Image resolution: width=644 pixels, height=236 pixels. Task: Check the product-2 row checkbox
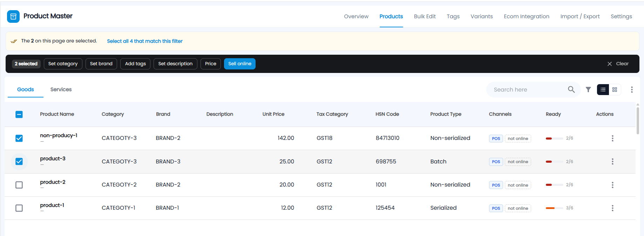[x=19, y=185]
